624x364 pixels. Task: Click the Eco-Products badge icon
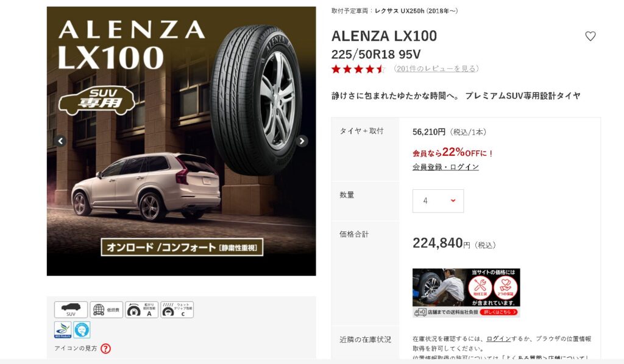(x=63, y=330)
